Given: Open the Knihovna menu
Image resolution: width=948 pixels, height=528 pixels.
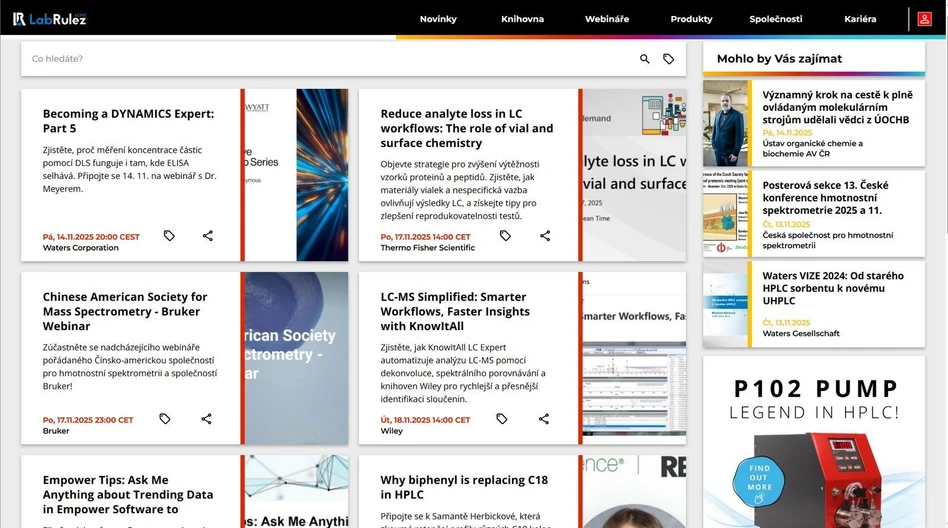Looking at the screenshot, I should tap(522, 19).
